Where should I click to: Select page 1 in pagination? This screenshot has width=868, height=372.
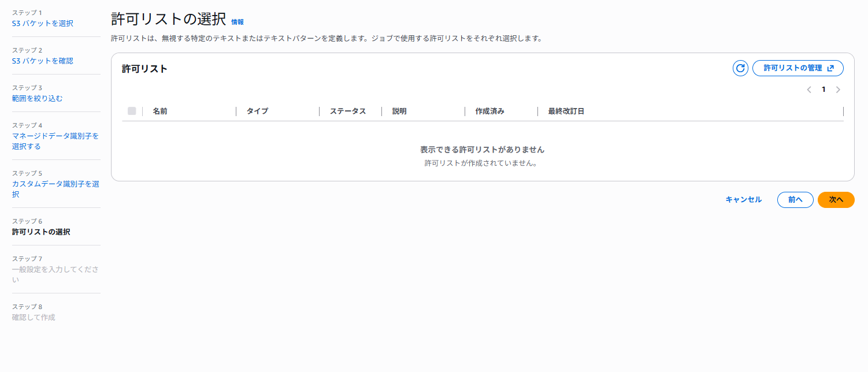pos(824,90)
